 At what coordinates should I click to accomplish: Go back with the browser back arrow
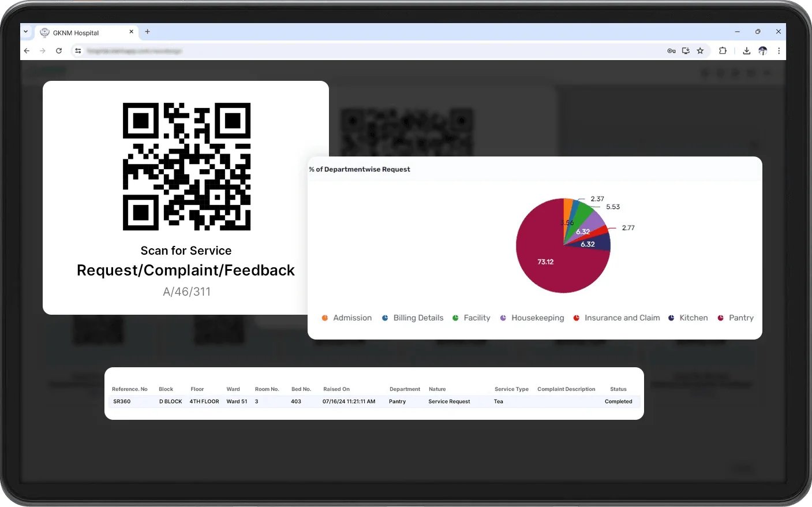[x=27, y=51]
